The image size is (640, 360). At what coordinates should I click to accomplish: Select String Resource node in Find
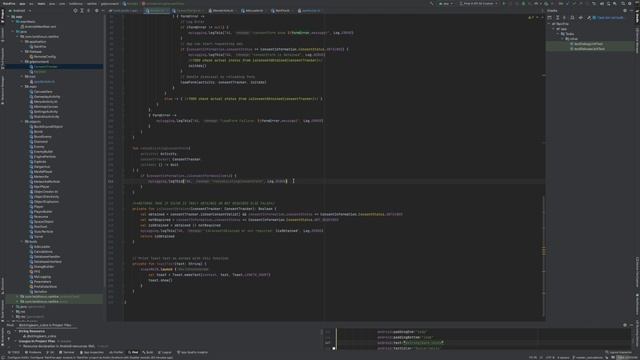point(32,331)
